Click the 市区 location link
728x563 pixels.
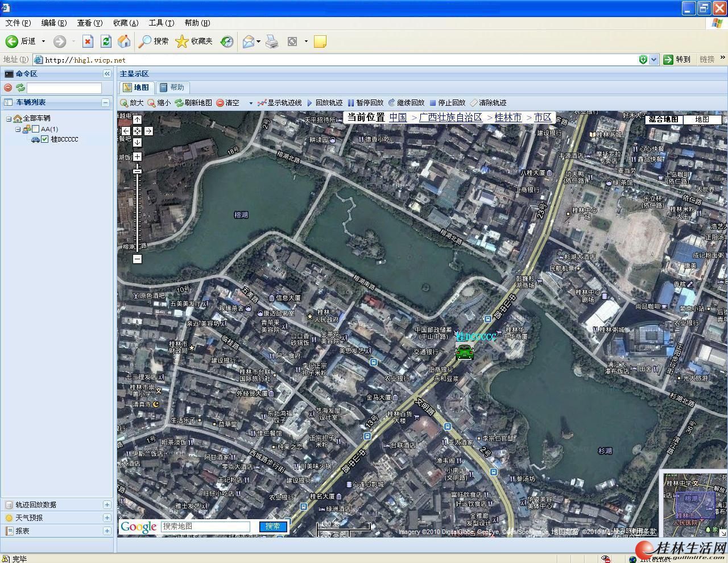[543, 118]
